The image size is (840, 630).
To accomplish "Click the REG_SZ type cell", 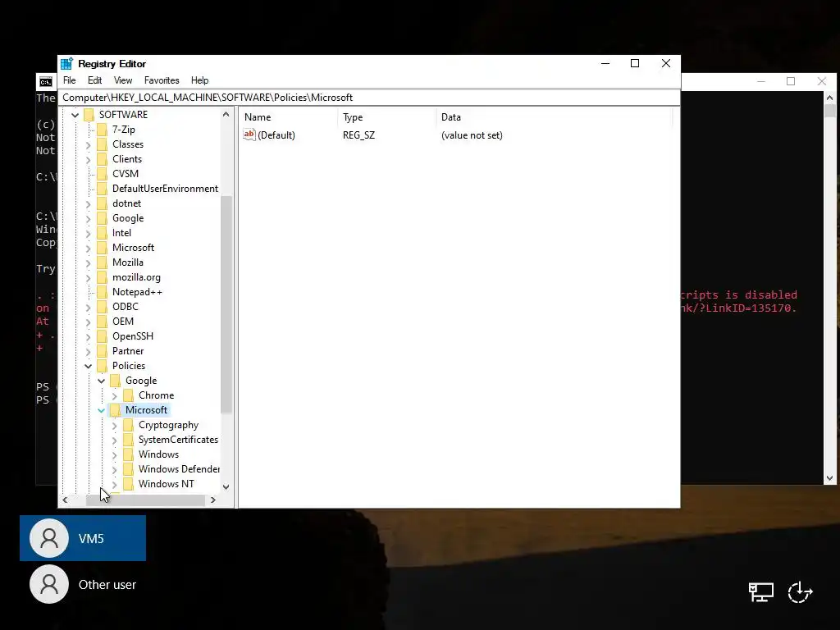I will click(359, 135).
